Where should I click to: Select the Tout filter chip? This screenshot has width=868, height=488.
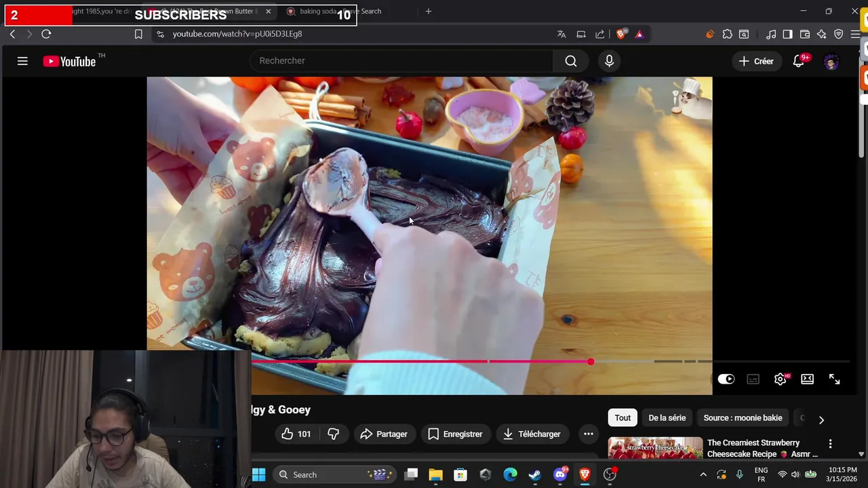(x=623, y=418)
